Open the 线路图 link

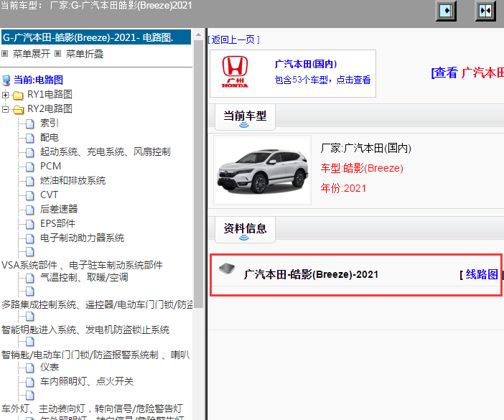tap(482, 274)
